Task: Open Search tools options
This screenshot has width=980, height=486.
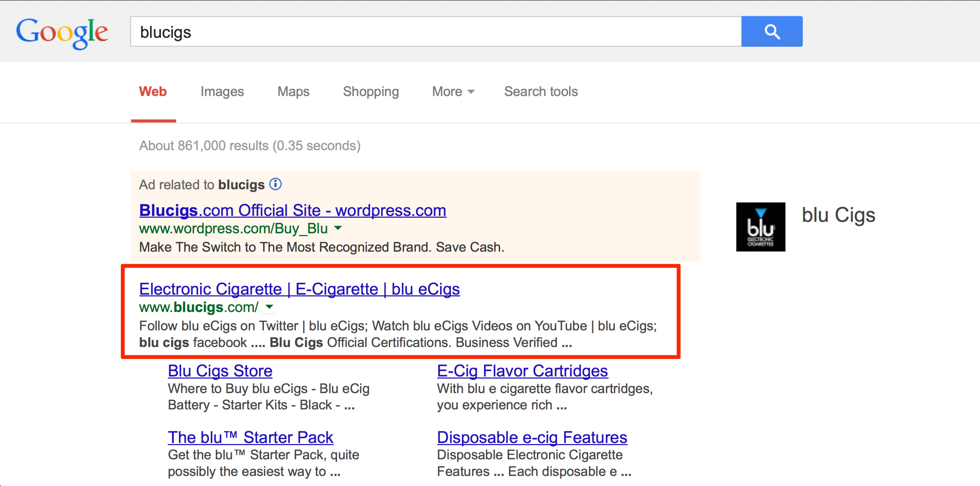Action: point(541,92)
